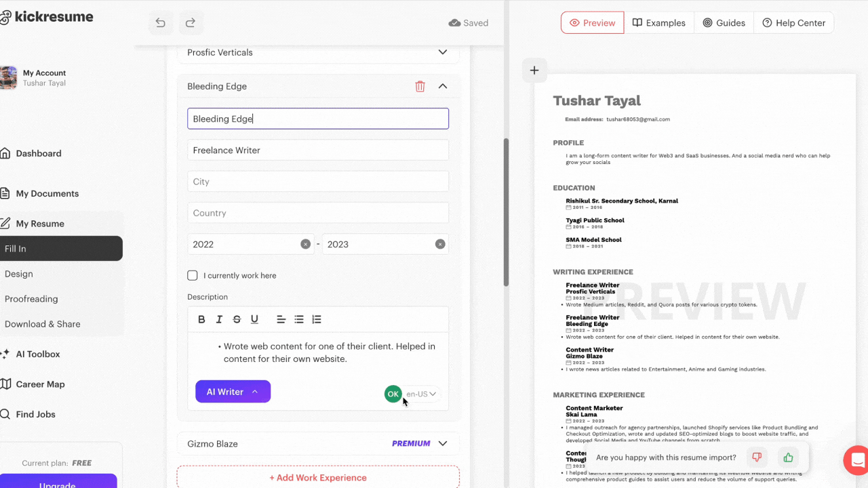This screenshot has width=868, height=488.
Task: Click the start year field showing 2022
Action: coord(250,244)
